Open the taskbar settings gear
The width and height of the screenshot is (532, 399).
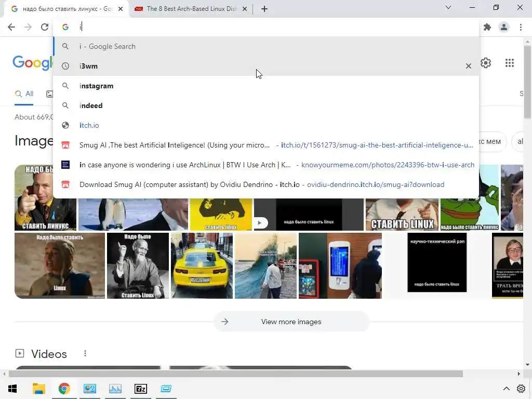click(521, 389)
